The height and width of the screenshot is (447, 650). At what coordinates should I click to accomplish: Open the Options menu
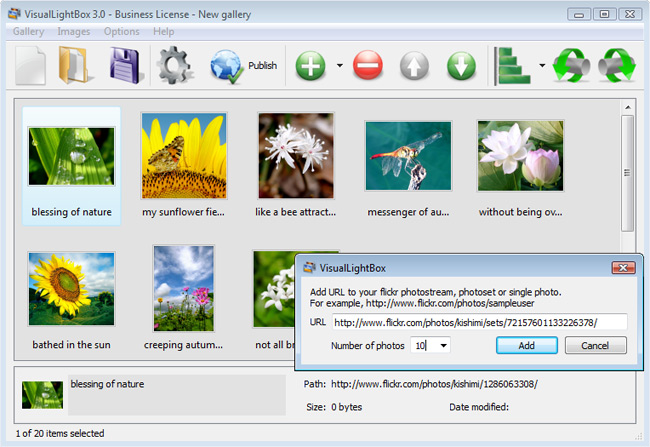point(122,32)
